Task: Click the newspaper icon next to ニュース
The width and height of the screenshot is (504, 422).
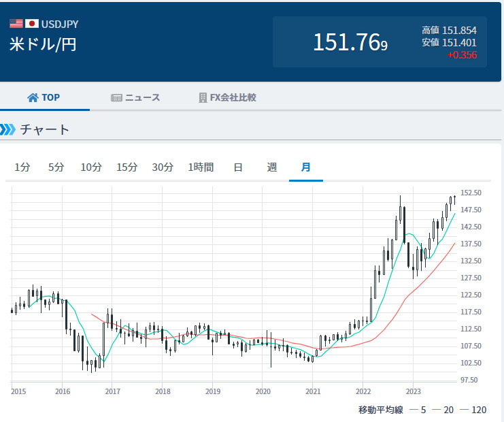Action: point(116,98)
